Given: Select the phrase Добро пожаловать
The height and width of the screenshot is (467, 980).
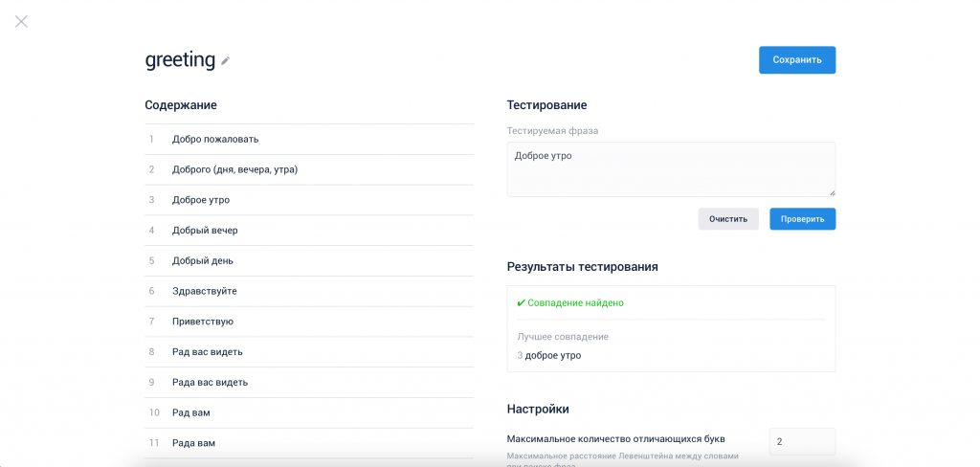Looking at the screenshot, I should (215, 139).
